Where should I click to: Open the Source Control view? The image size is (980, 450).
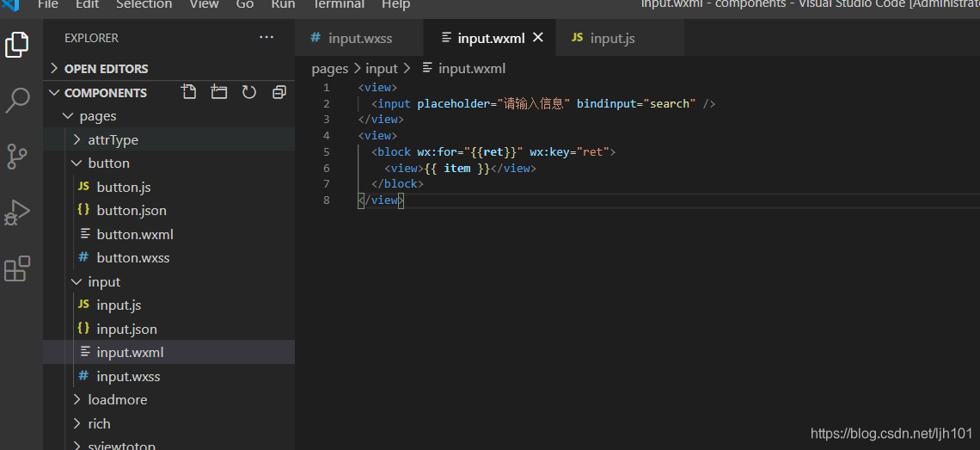[x=17, y=156]
